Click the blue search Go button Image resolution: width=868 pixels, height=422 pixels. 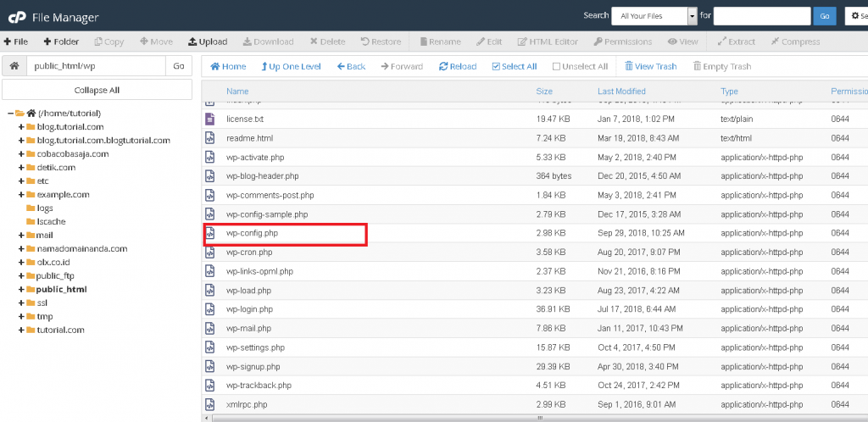(824, 16)
